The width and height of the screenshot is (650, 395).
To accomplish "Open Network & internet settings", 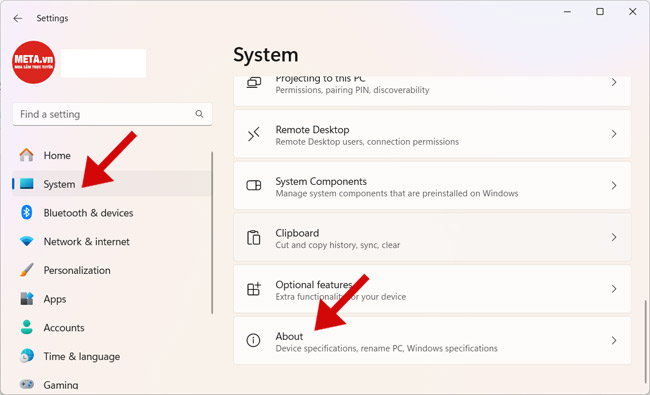I will click(112, 241).
